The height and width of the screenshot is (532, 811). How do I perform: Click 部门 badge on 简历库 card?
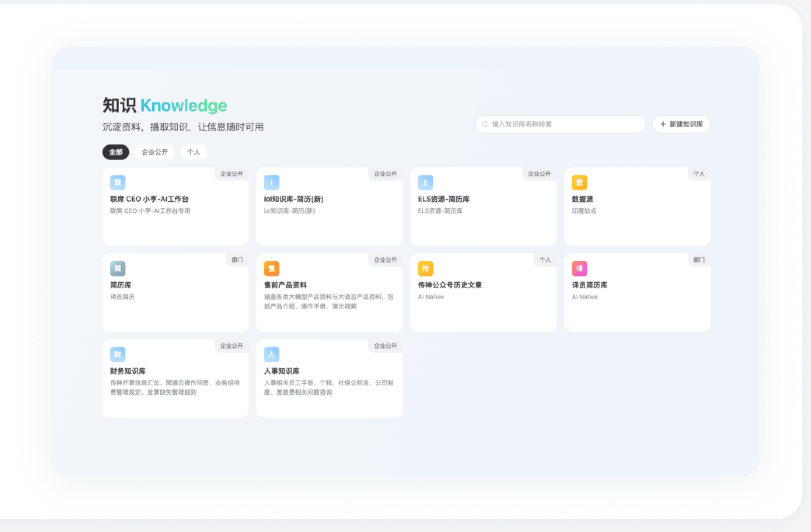pos(237,260)
